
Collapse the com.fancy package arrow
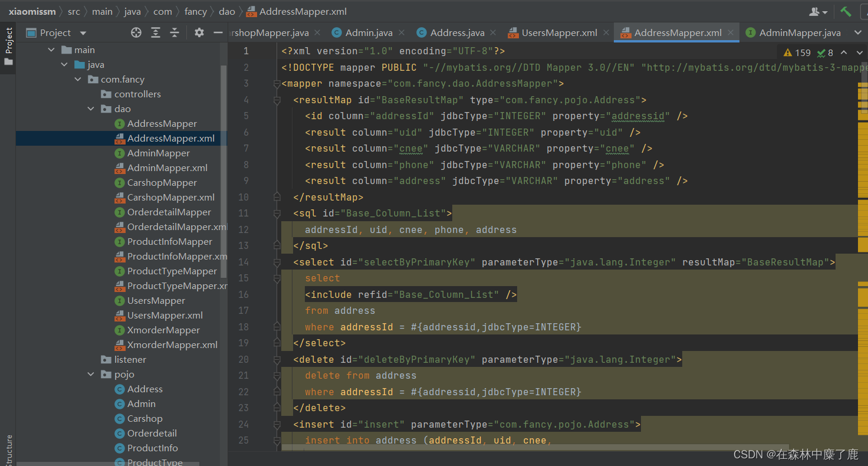click(x=78, y=80)
